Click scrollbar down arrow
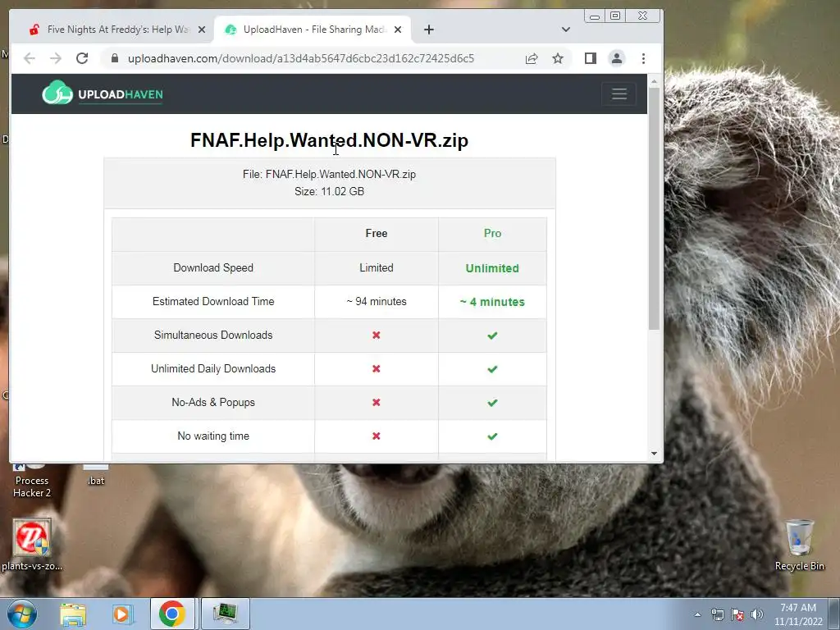This screenshot has height=630, width=840. click(x=654, y=454)
